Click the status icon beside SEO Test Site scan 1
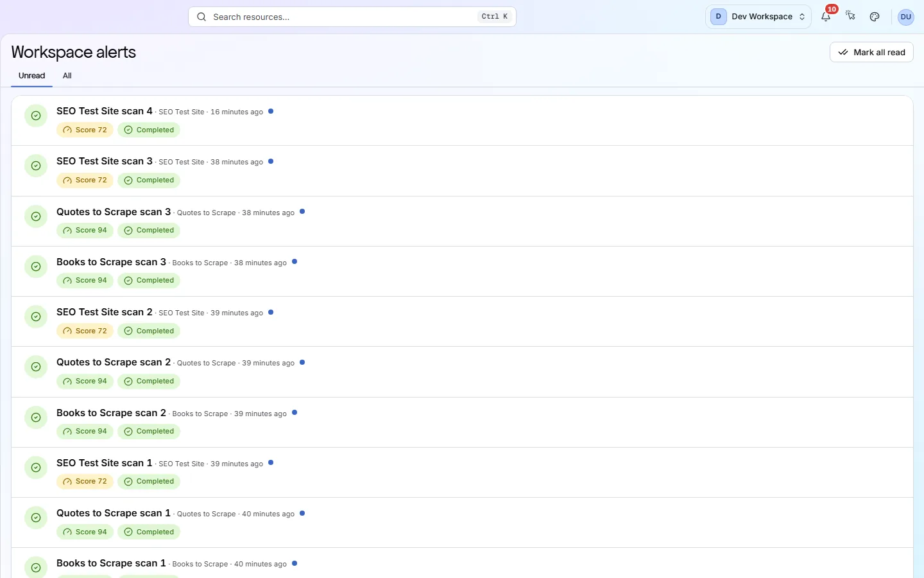This screenshot has width=924, height=578. click(x=36, y=468)
